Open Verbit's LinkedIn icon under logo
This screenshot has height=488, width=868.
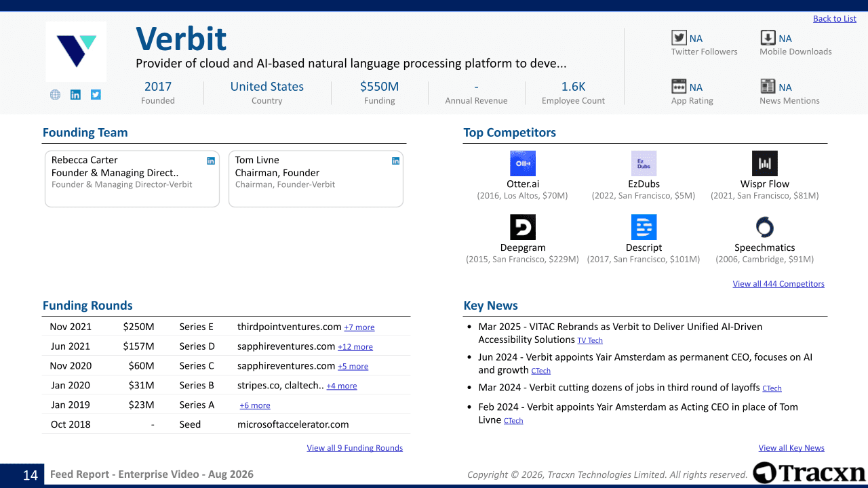[x=75, y=95]
